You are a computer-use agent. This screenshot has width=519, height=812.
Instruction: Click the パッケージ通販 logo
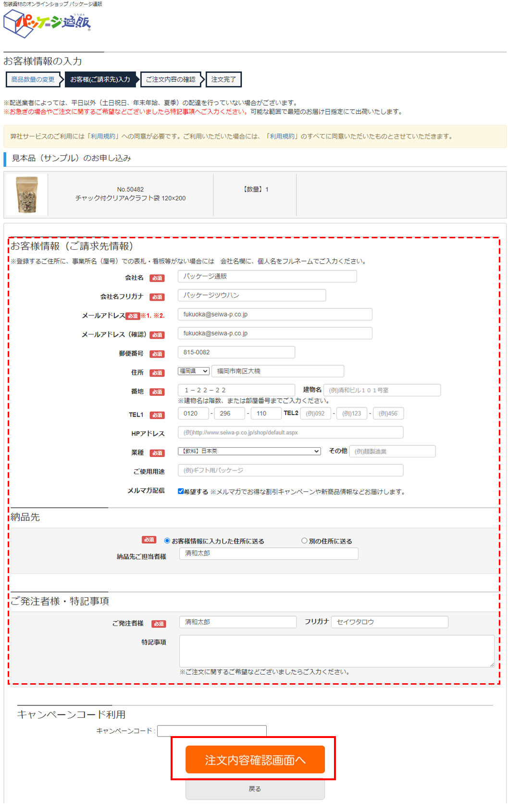[x=47, y=23]
